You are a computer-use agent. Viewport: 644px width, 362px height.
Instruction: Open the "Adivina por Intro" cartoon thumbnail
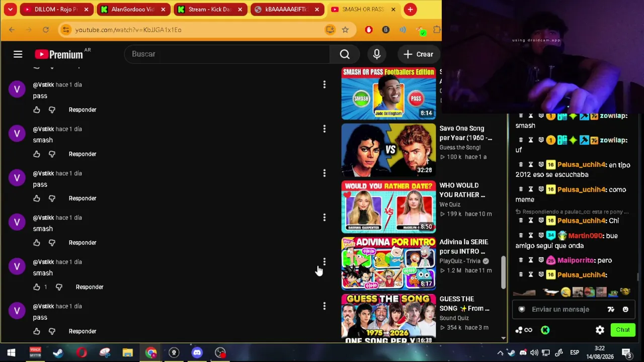tap(388, 263)
